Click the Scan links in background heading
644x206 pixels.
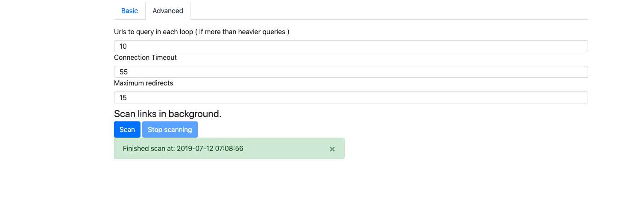(168, 114)
